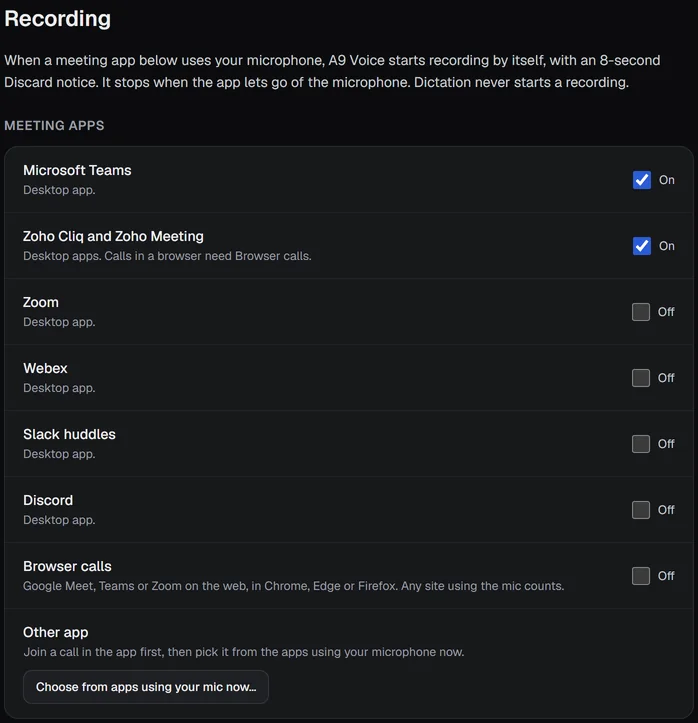Click the Webex row title
The height and width of the screenshot is (723, 698).
[x=45, y=368]
